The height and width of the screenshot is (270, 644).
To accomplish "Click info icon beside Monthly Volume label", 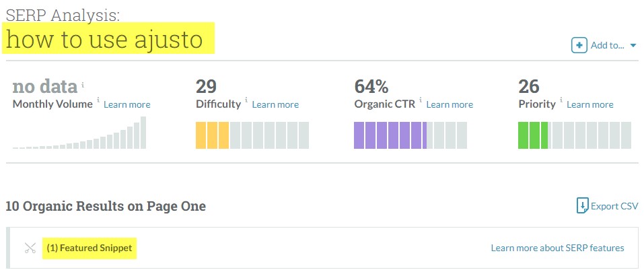I will coord(98,100).
